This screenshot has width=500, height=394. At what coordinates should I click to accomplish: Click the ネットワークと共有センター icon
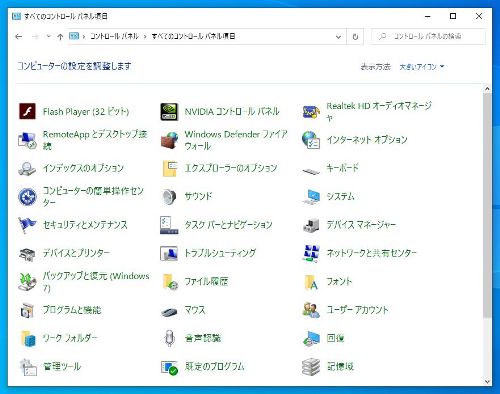click(311, 253)
